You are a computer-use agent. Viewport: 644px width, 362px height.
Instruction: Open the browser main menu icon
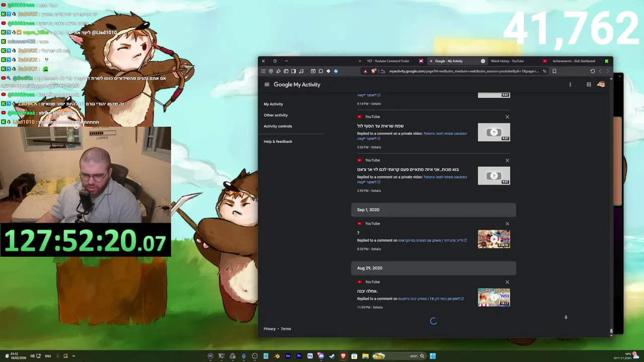pyautogui.click(x=263, y=71)
